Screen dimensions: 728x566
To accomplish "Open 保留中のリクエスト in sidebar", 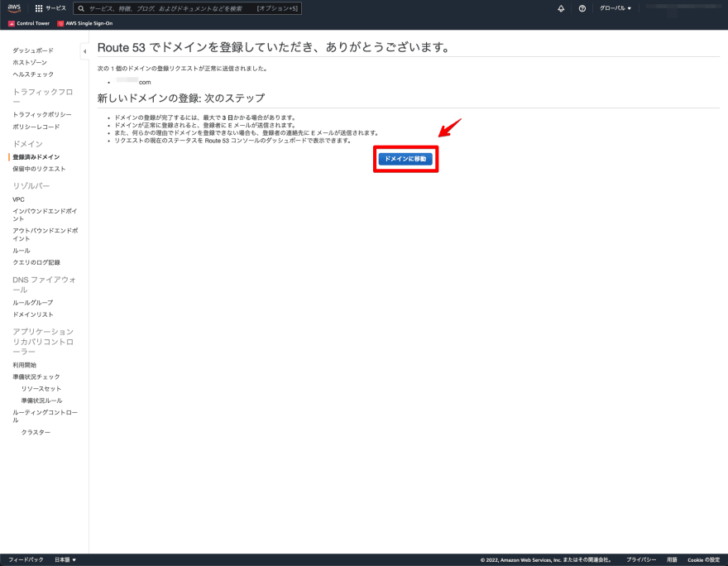I will coord(39,169).
